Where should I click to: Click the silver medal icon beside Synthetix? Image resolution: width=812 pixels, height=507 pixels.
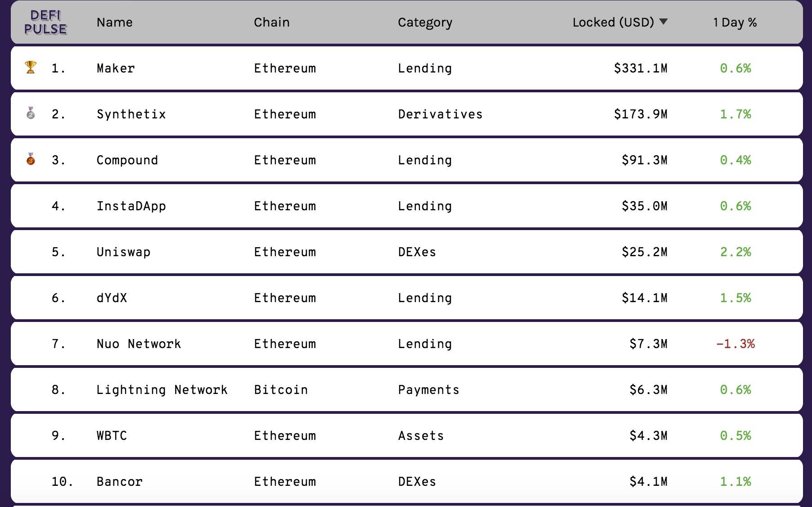click(x=31, y=113)
